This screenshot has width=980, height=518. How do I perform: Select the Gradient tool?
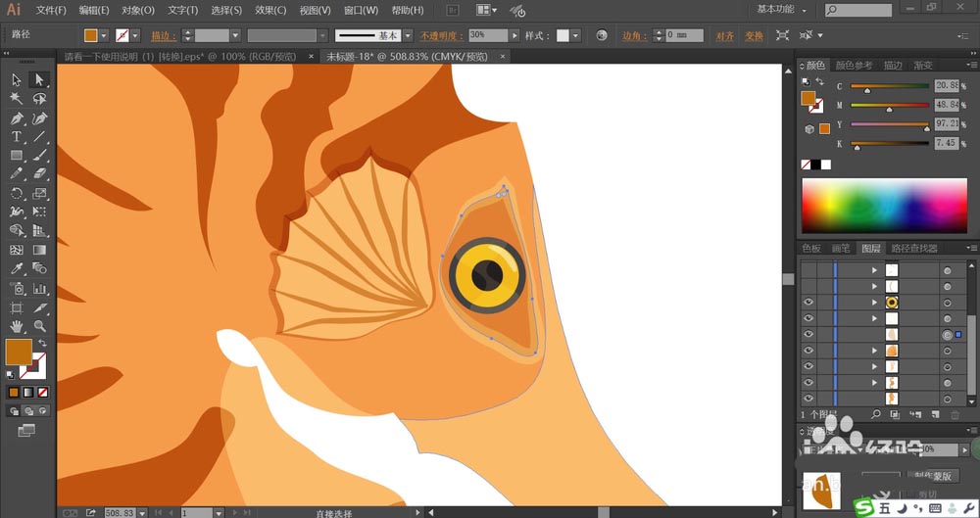(x=39, y=250)
